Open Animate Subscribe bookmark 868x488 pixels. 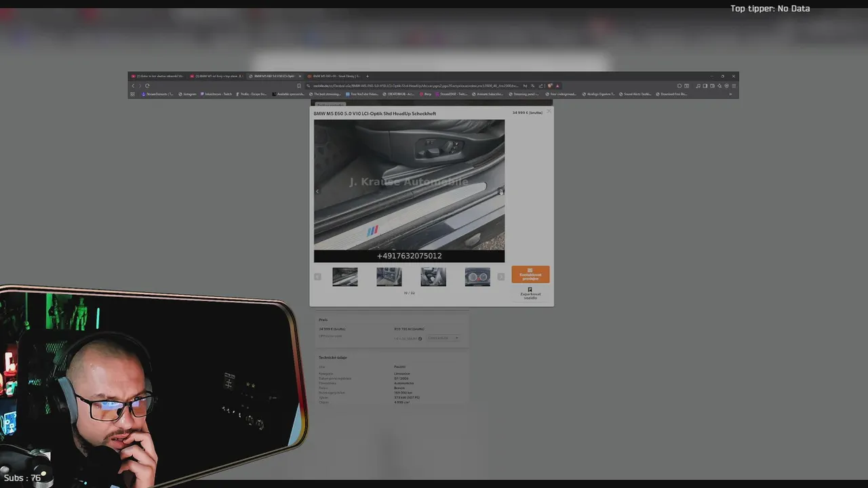[x=488, y=94]
